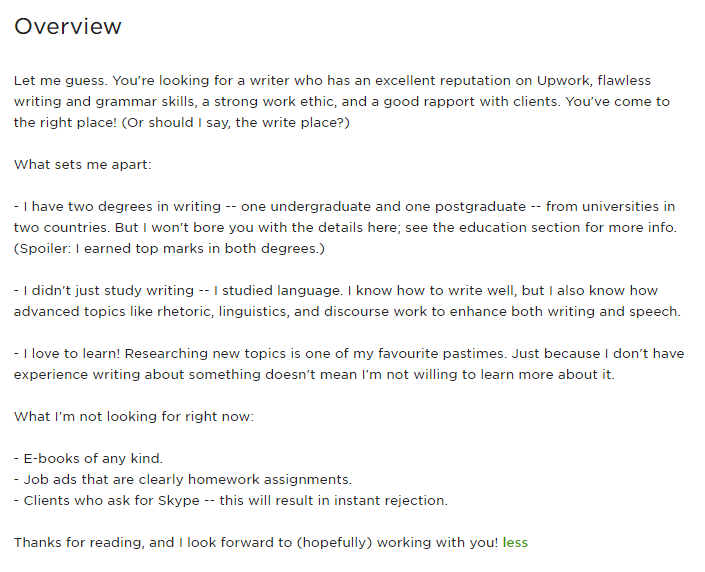Image resolution: width=705 pixels, height=572 pixels.
Task: Click the 'What sets me apart:' line
Action: tap(83, 165)
